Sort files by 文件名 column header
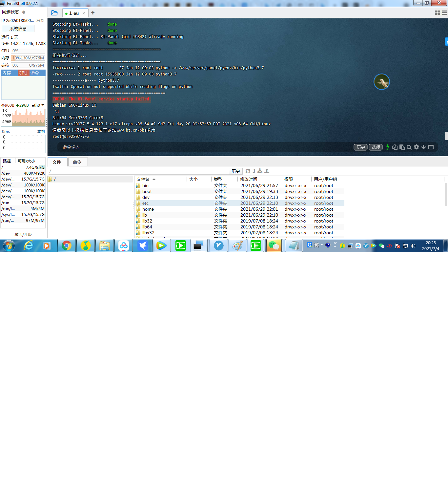448x491 pixels. click(x=161, y=179)
